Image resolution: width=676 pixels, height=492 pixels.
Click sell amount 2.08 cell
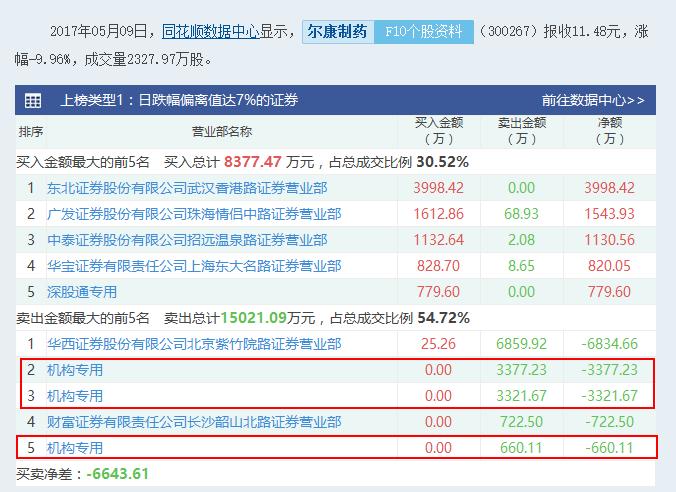point(521,240)
